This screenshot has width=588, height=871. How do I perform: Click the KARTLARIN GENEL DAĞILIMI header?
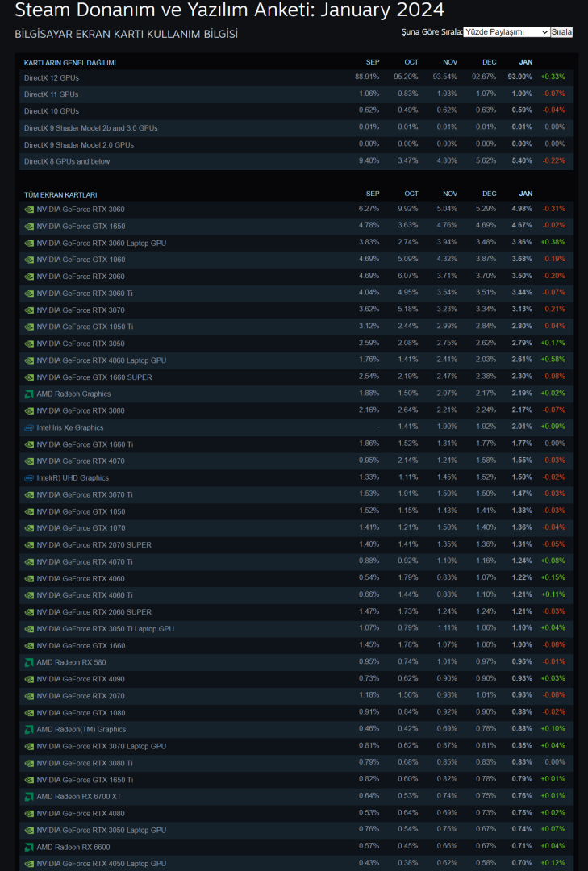pyautogui.click(x=70, y=64)
